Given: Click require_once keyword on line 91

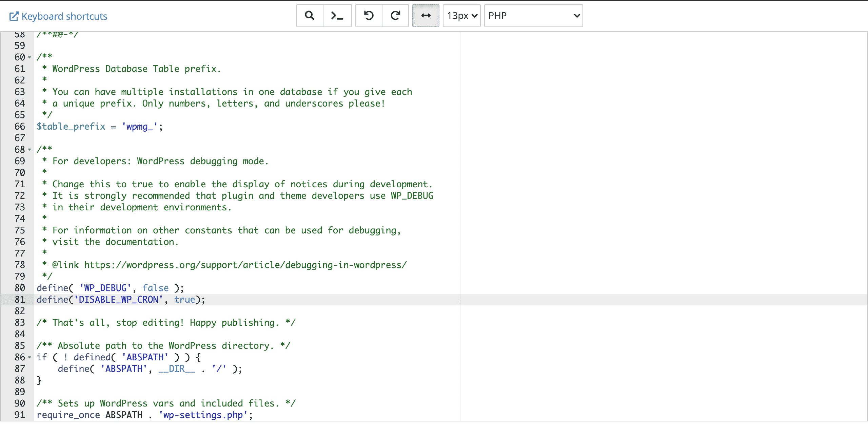Looking at the screenshot, I should 68,415.
